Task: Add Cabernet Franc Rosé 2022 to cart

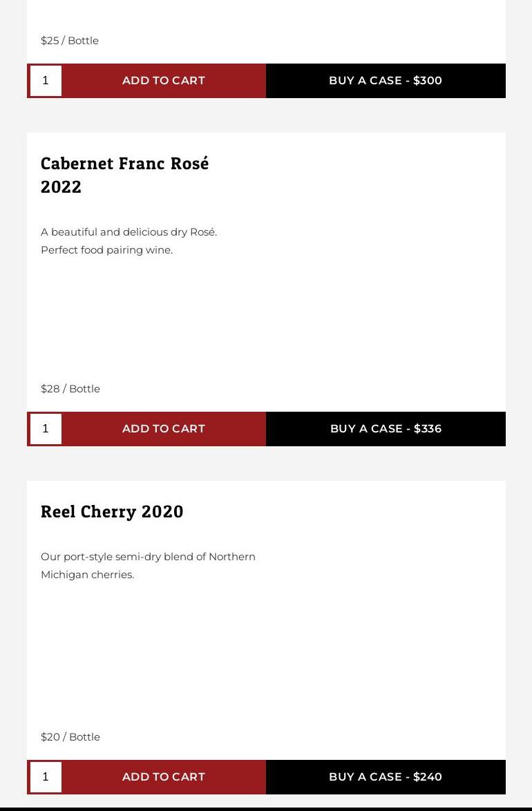Action: [x=164, y=429]
